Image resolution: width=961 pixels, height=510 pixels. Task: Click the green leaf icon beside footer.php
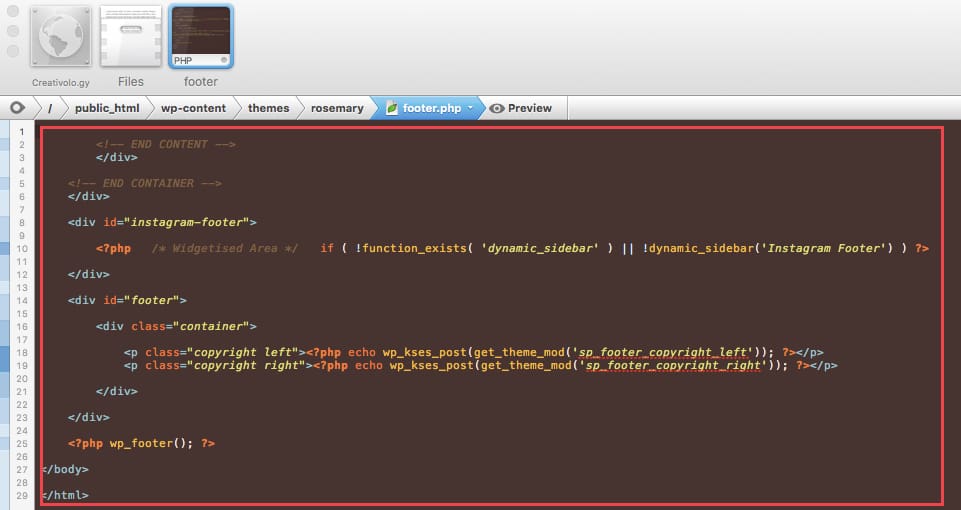[392, 108]
